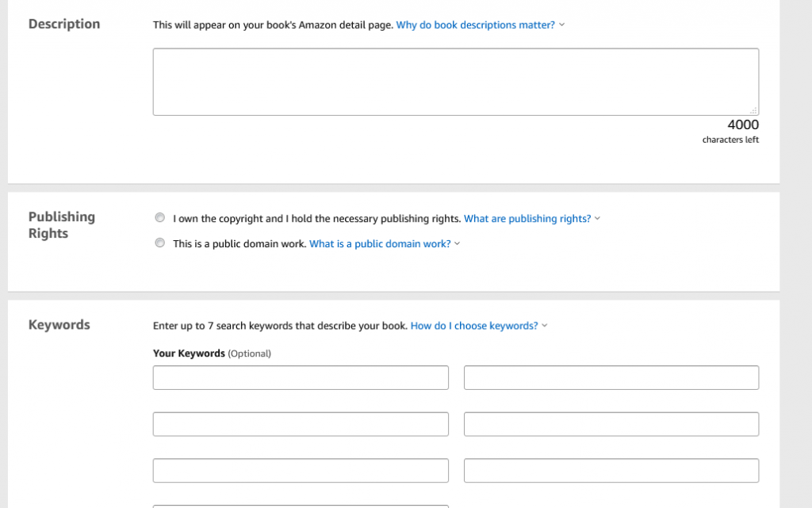Focus the first keyword field, left column

pos(301,378)
